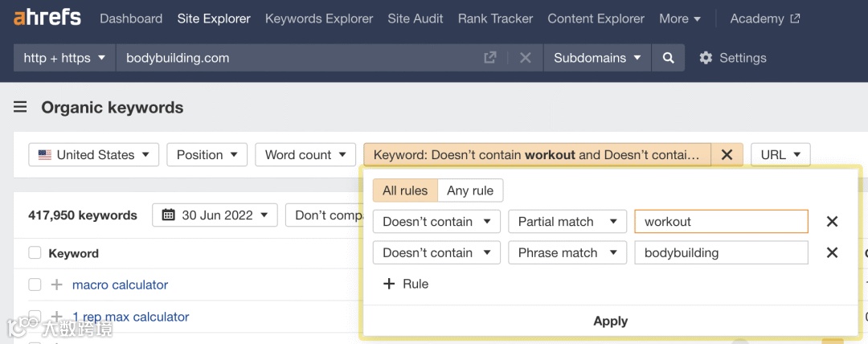
Task: Open Doesn't contain dropdown in workout rule
Action: [436, 222]
